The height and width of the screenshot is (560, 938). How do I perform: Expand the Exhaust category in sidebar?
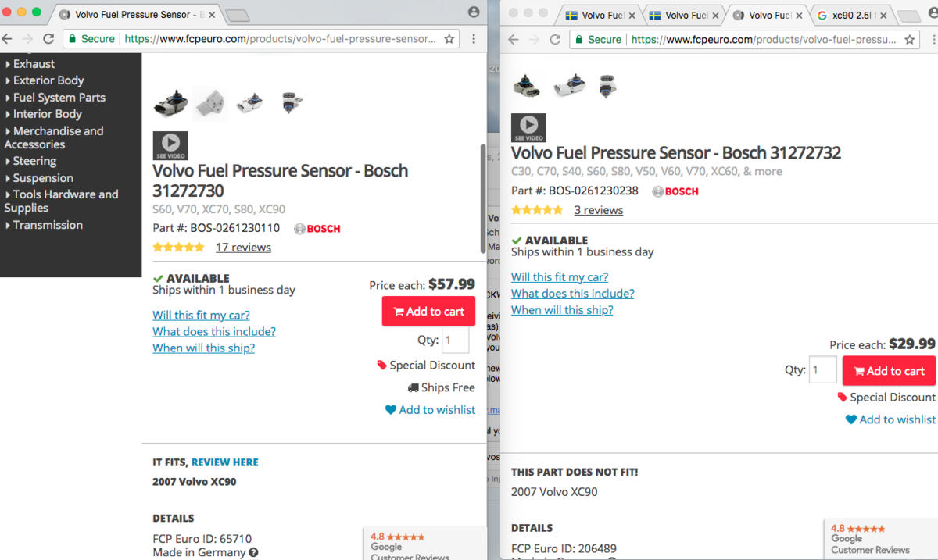coord(34,64)
